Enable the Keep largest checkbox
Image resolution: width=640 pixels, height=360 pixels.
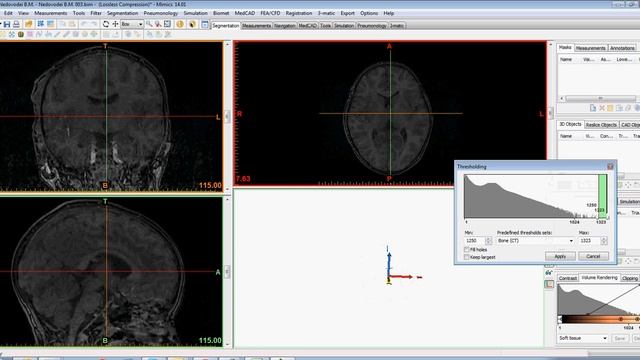[x=467, y=257]
